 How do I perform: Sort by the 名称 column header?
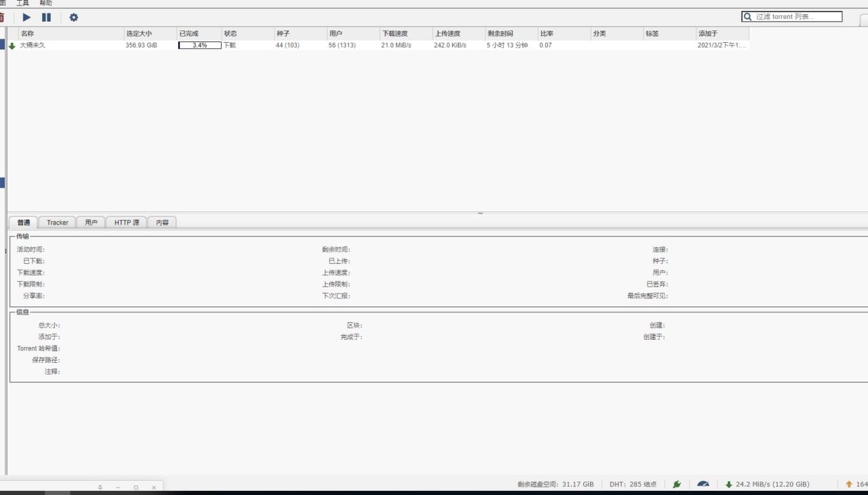[71, 33]
